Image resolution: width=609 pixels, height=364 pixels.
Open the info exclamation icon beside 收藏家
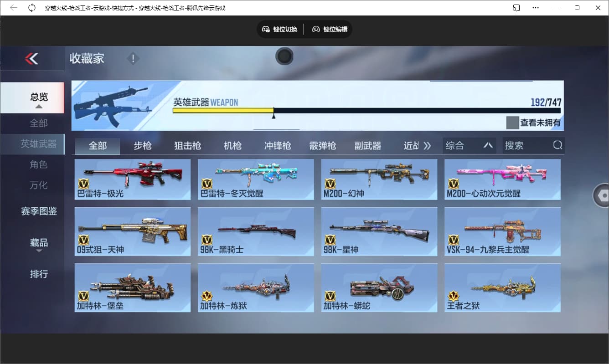(133, 59)
